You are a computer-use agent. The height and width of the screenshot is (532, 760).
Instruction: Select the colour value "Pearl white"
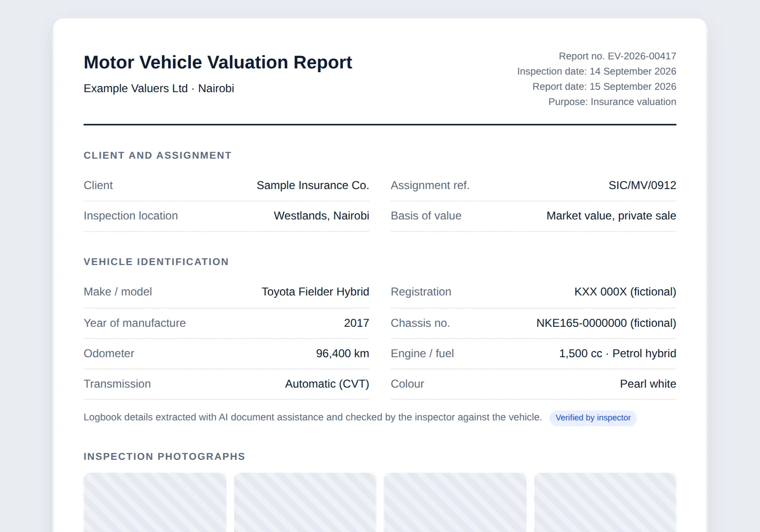648,384
